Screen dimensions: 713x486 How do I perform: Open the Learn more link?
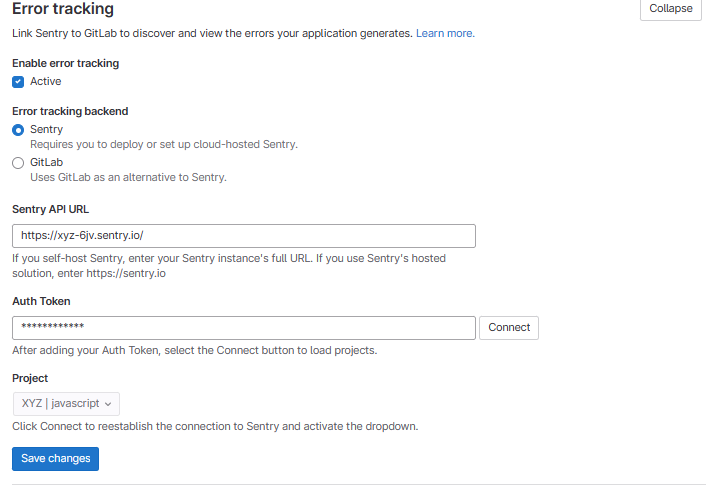click(x=444, y=33)
